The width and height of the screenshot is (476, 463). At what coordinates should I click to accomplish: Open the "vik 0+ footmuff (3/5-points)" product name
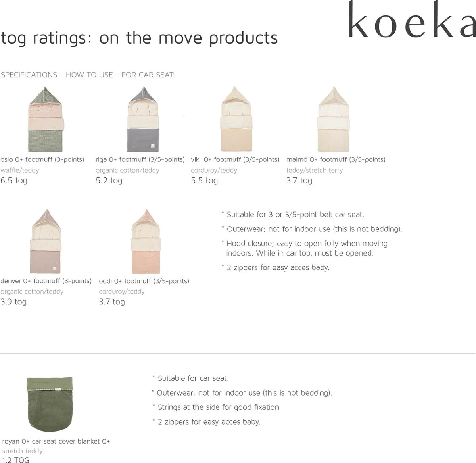point(235,159)
